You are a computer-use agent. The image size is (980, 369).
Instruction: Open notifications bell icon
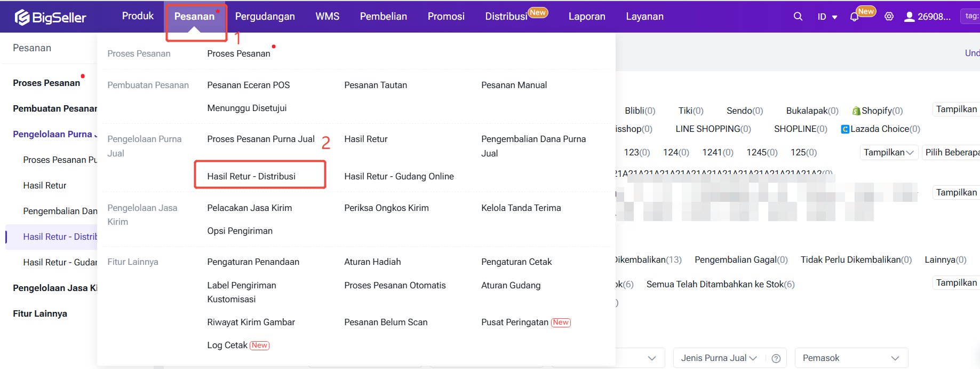coord(854,17)
